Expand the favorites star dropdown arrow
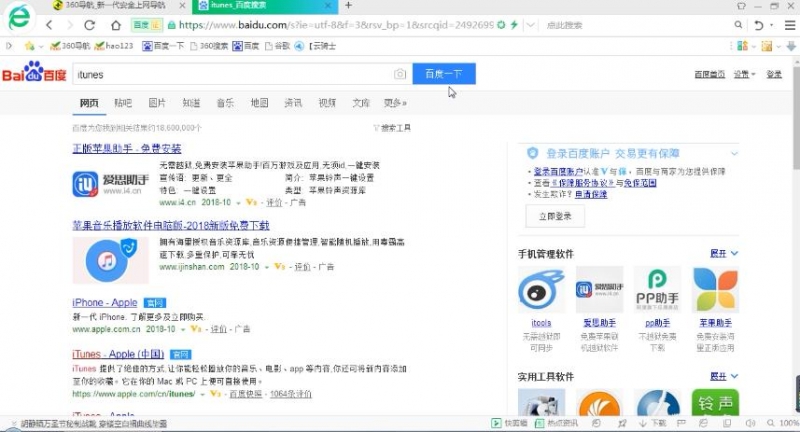The height and width of the screenshot is (432, 800). (x=41, y=47)
